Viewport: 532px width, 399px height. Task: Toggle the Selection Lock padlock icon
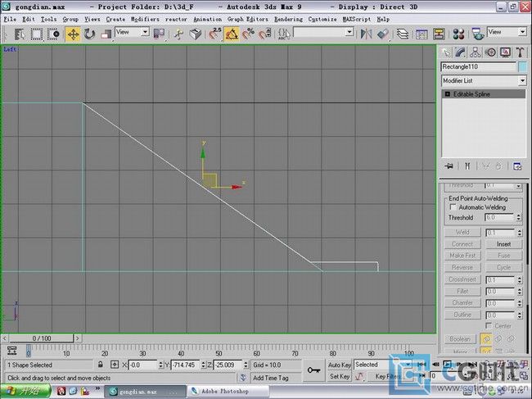click(101, 365)
